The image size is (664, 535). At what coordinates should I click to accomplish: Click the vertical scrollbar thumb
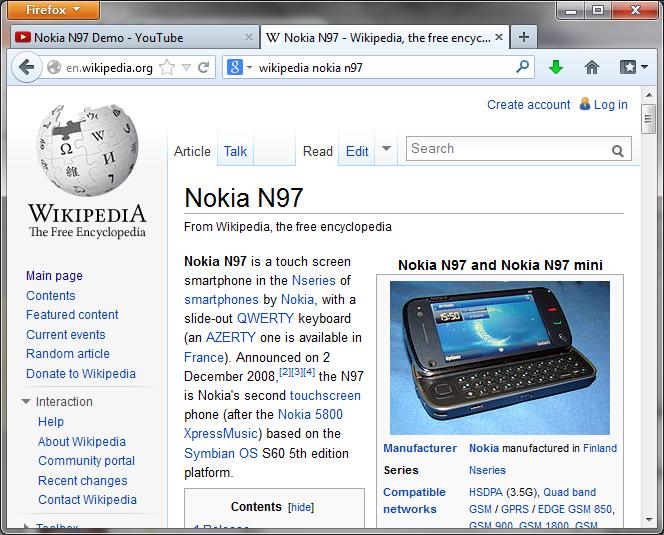pos(648,119)
